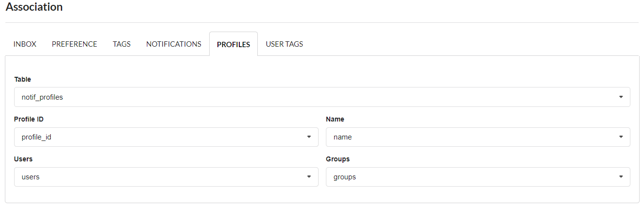
Task: Select the NOTIFICATIONS tab
Action: click(x=174, y=44)
